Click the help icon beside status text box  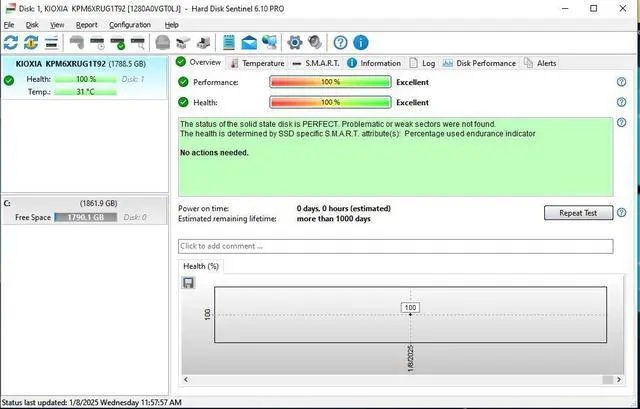[621, 122]
